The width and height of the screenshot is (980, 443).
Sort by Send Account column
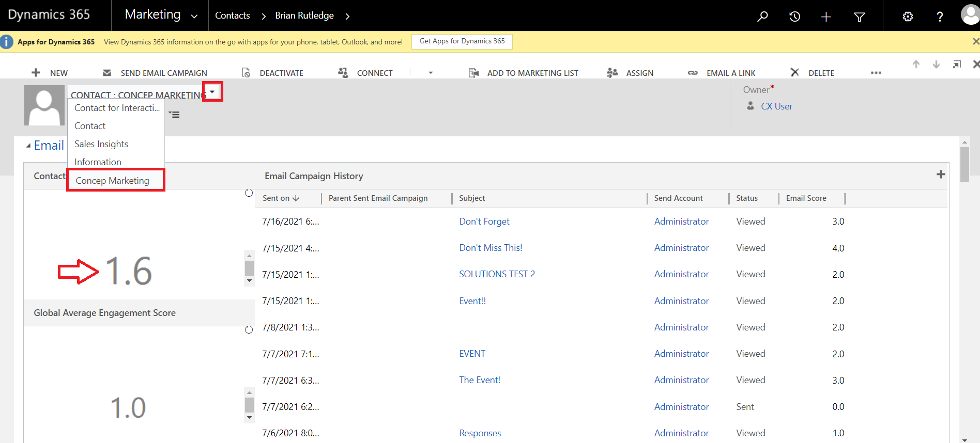[x=678, y=198]
